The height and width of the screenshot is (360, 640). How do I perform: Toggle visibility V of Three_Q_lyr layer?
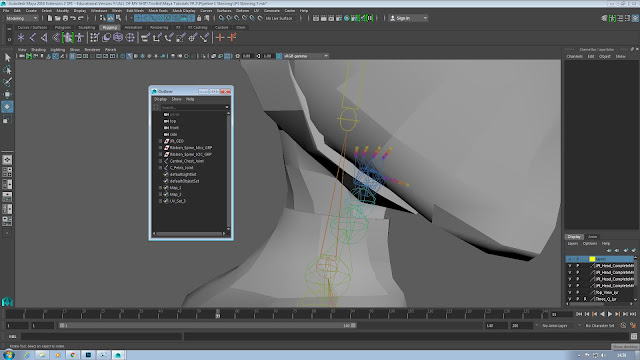[x=570, y=299]
